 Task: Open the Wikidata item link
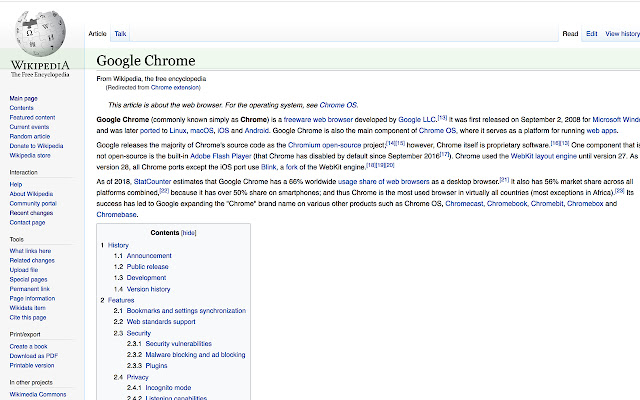tap(27, 308)
